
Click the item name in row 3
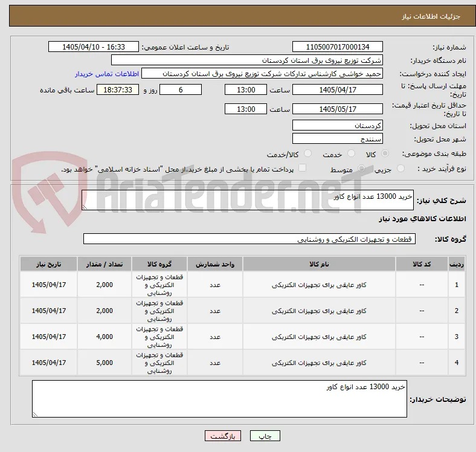click(319, 337)
